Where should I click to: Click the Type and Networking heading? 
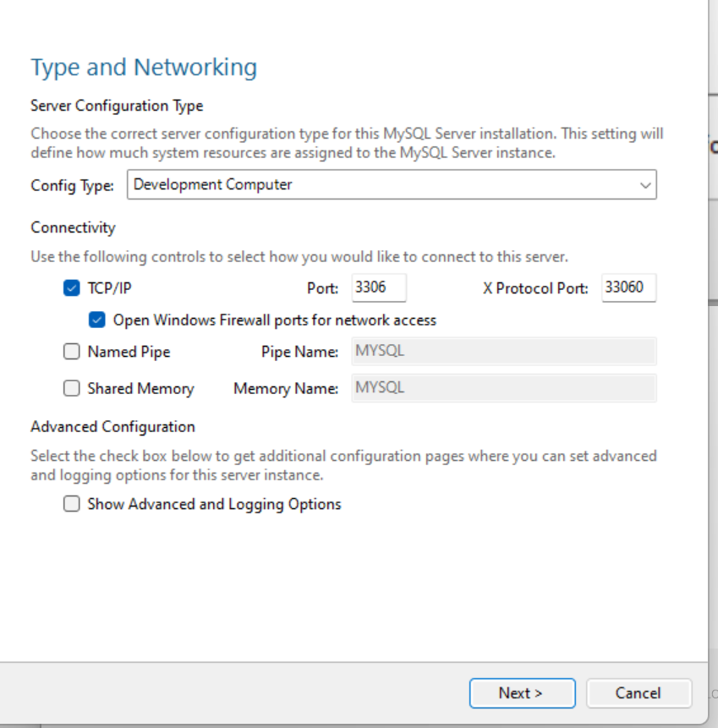(x=144, y=68)
